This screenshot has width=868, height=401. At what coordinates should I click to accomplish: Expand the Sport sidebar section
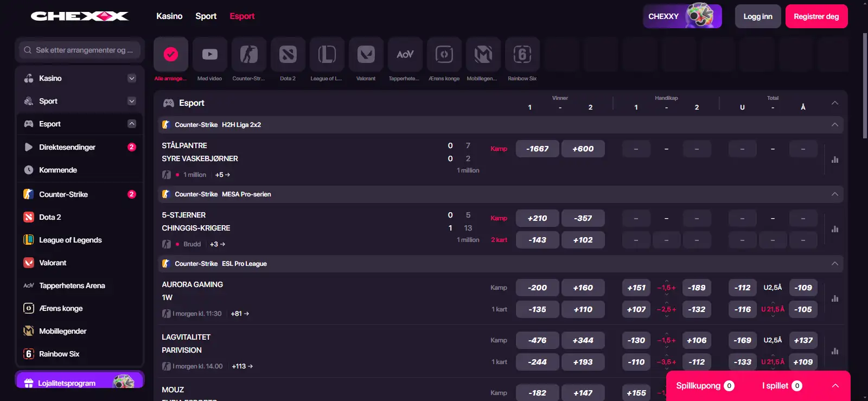click(x=132, y=101)
